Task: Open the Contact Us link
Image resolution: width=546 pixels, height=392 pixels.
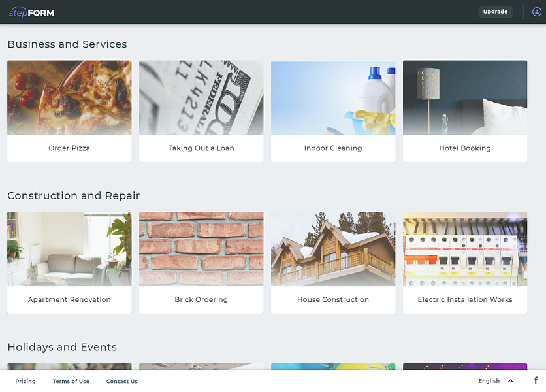Action: [x=122, y=381]
